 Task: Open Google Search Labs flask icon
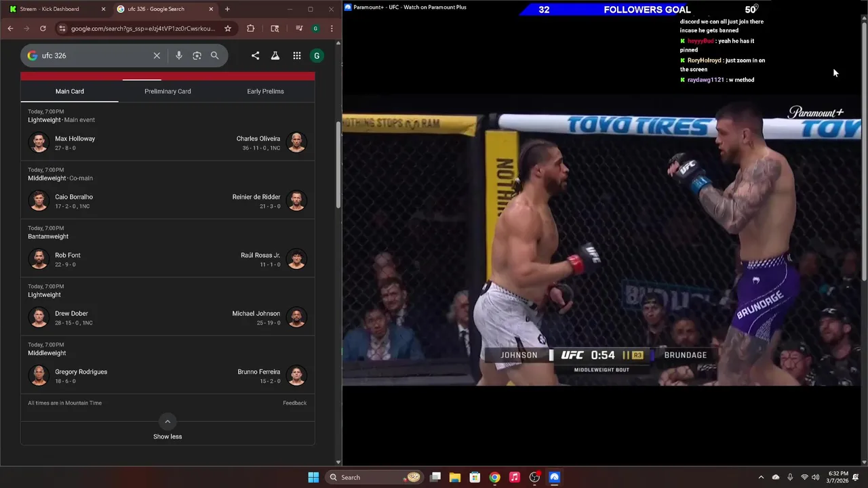[x=275, y=56]
